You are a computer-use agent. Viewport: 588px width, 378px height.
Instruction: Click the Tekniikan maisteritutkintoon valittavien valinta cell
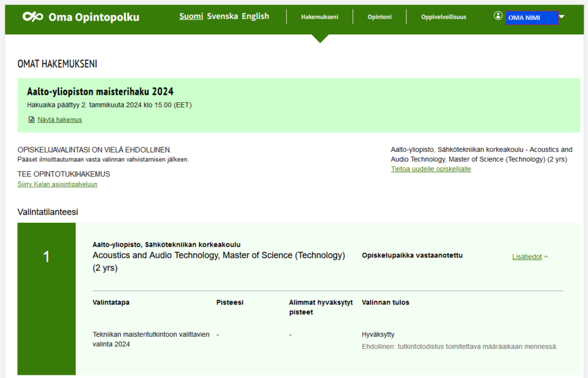pos(151,339)
